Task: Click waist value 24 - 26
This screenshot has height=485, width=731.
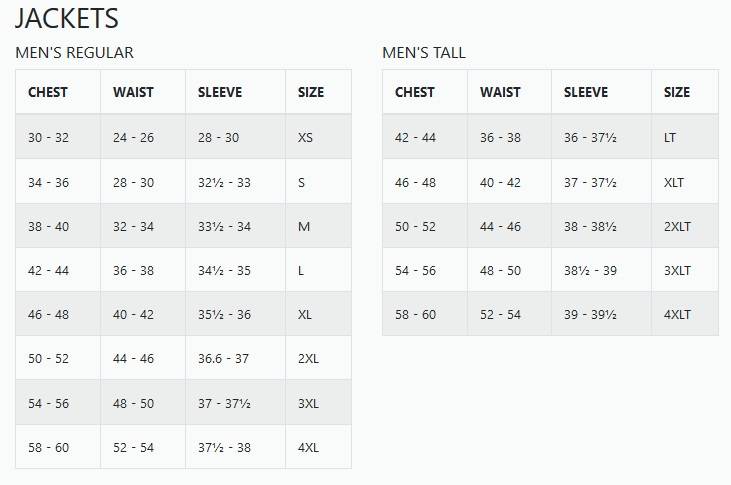Action: pos(133,137)
